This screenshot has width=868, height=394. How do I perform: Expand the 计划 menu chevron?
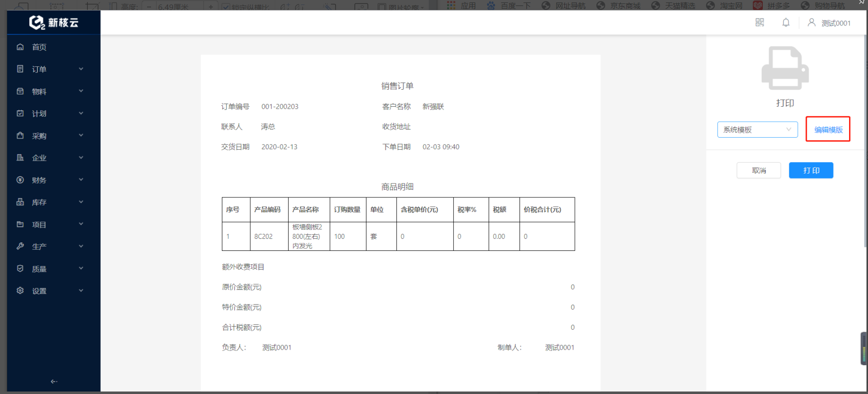click(81, 113)
